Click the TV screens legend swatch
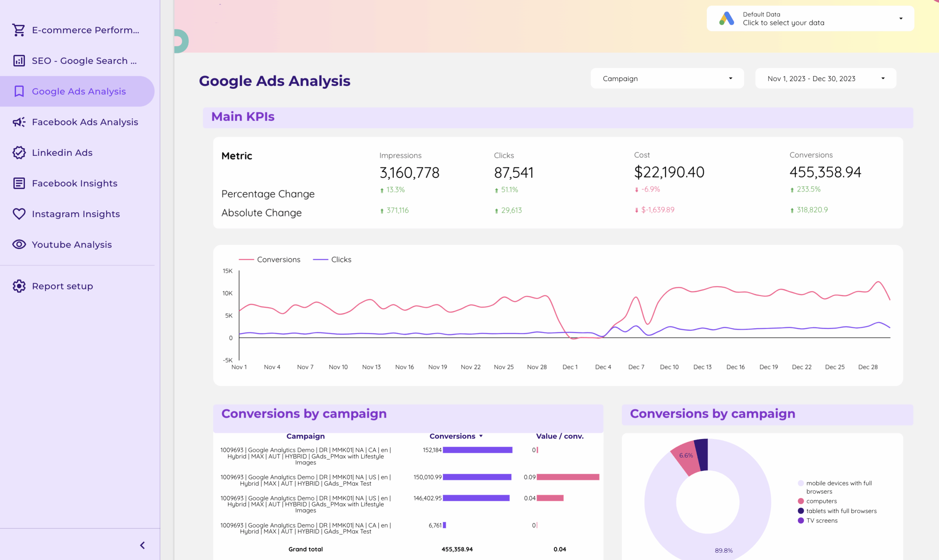Image resolution: width=939 pixels, height=560 pixels. (801, 520)
